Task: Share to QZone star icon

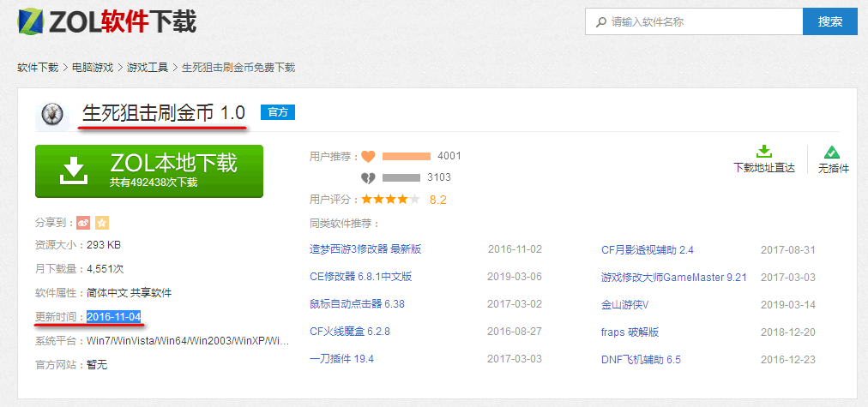Action: click(x=102, y=223)
